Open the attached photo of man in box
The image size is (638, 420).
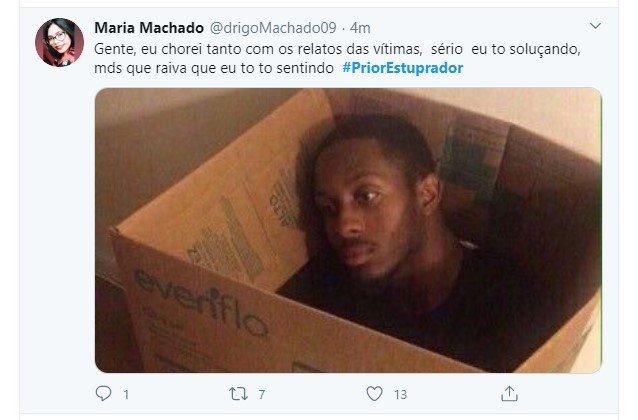click(348, 230)
